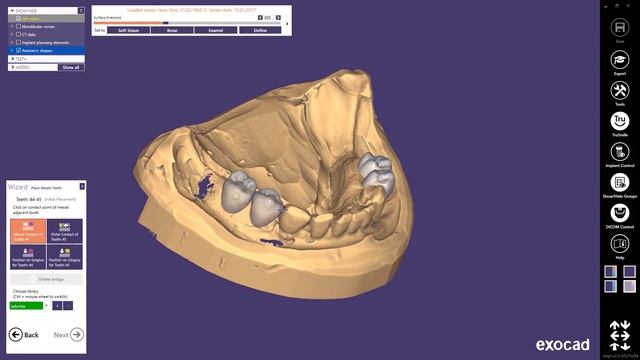Viewport: 640px width, 360px height.
Task: Open Expert mode from the sidebar
Action: point(620,60)
